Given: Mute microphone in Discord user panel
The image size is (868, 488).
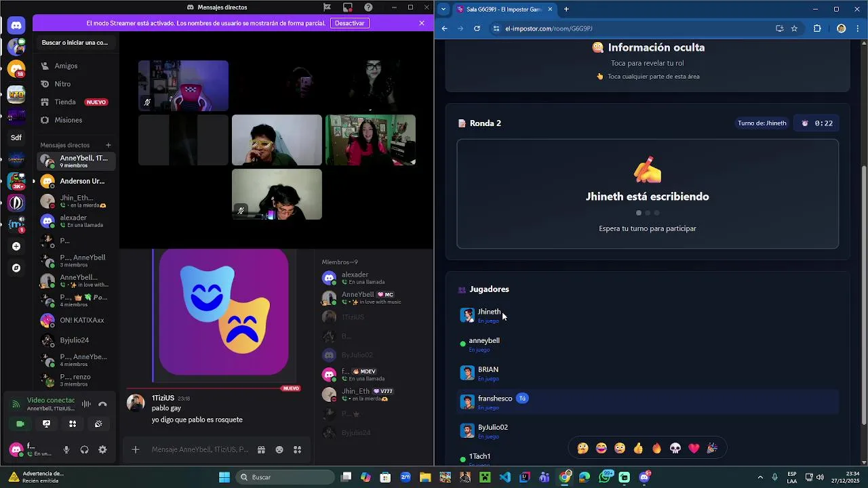Looking at the screenshot, I should click(66, 449).
